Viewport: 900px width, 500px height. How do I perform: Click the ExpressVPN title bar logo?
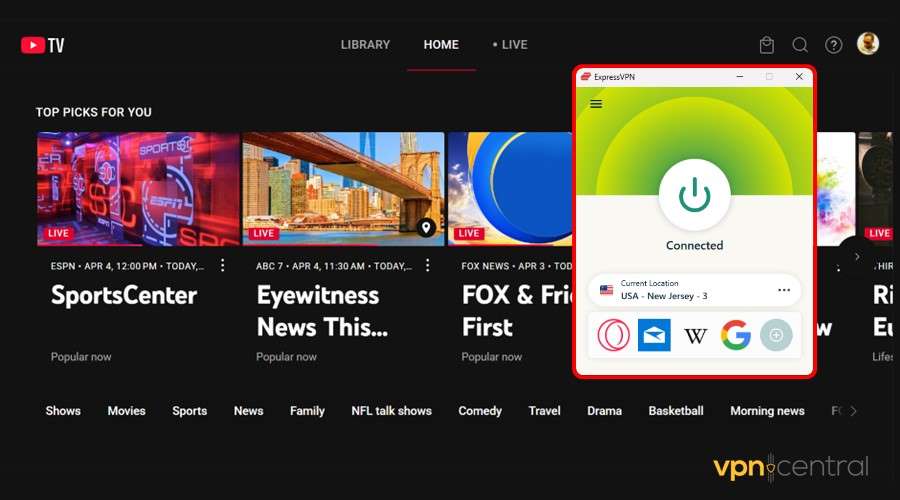click(x=585, y=76)
